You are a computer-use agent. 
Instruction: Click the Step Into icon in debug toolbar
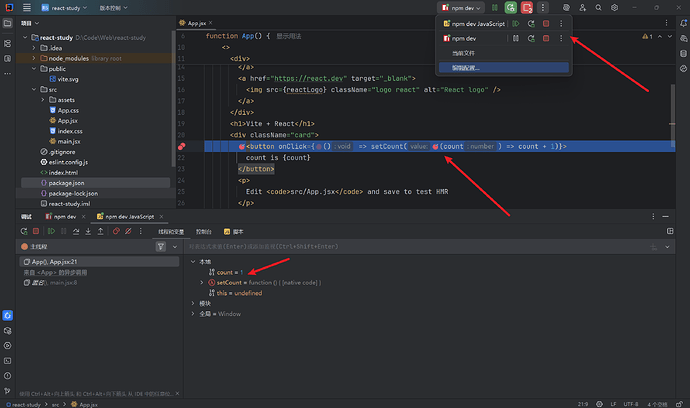click(88, 231)
